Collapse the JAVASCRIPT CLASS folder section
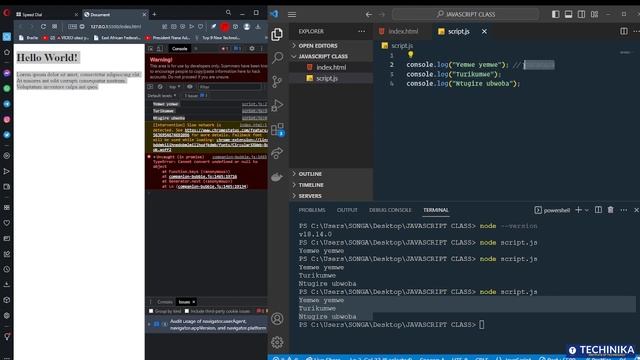Viewport: 640px width, 360px height. [323, 56]
